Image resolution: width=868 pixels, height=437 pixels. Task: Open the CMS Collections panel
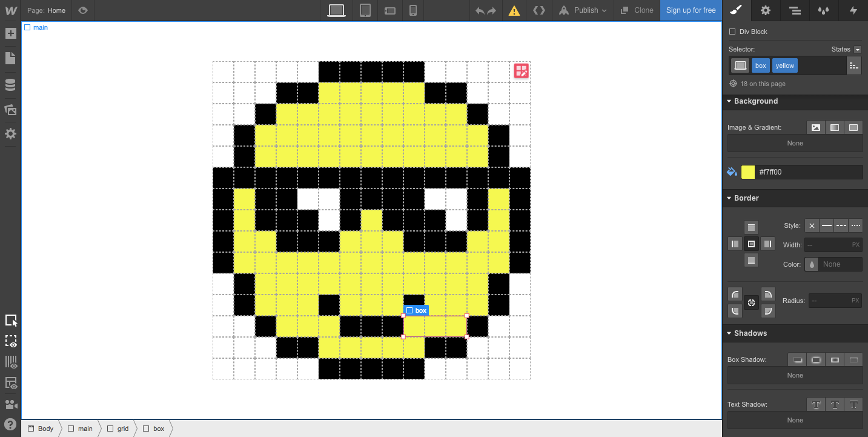click(x=10, y=85)
